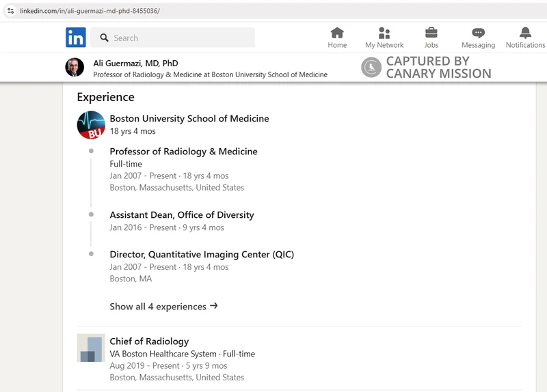Screen dimensions: 547x392
Task: Click the Ali Guermazi, MD, PhD name header
Action: coord(135,64)
